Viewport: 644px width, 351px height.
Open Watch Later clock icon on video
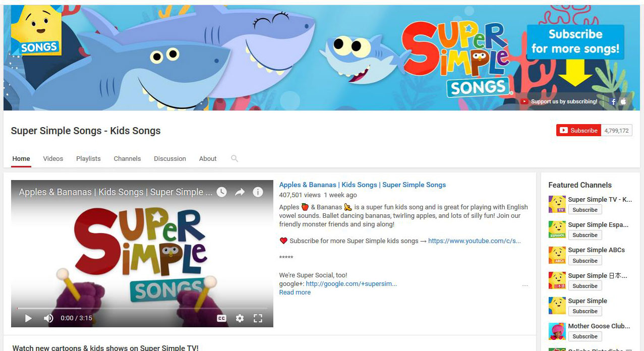click(221, 192)
